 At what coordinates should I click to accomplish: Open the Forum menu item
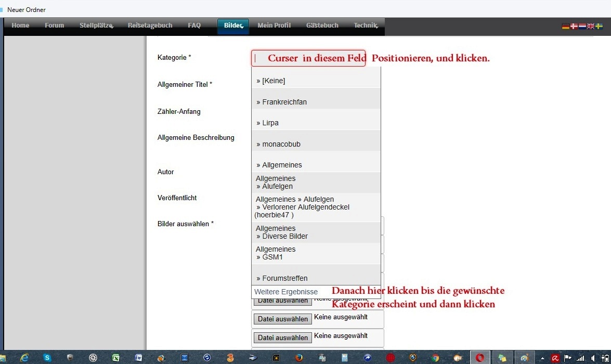click(54, 25)
